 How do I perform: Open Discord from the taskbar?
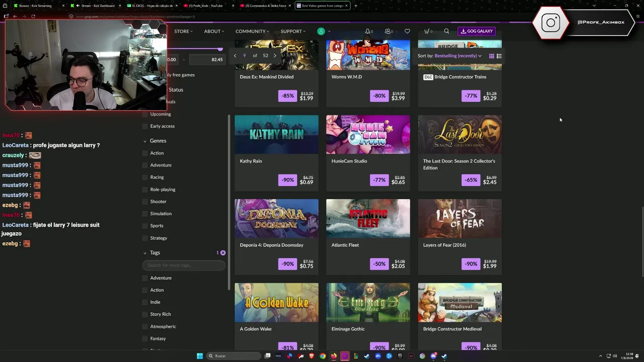(433, 356)
